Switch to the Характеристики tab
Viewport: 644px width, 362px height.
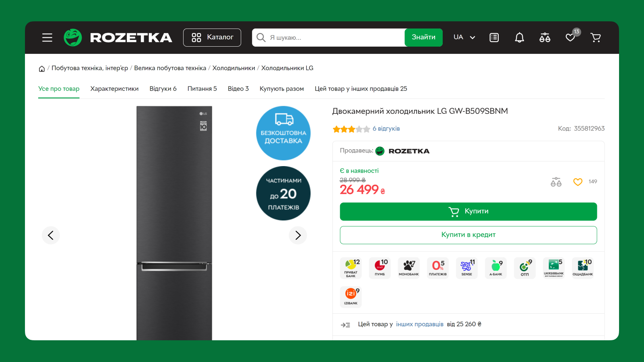(x=114, y=89)
